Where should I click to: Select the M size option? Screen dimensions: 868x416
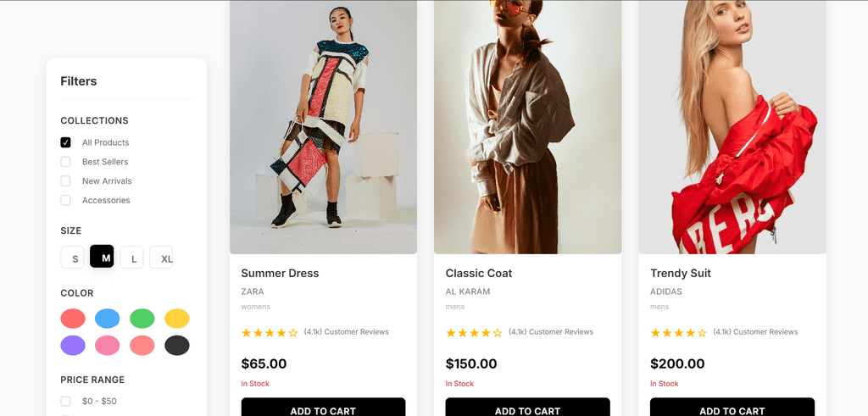(102, 257)
